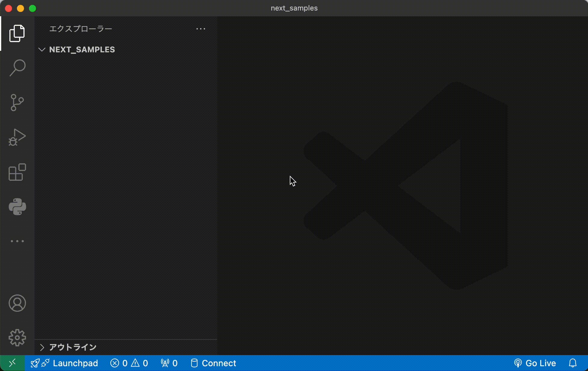Minimize the window with the yellow button

pos(20,8)
